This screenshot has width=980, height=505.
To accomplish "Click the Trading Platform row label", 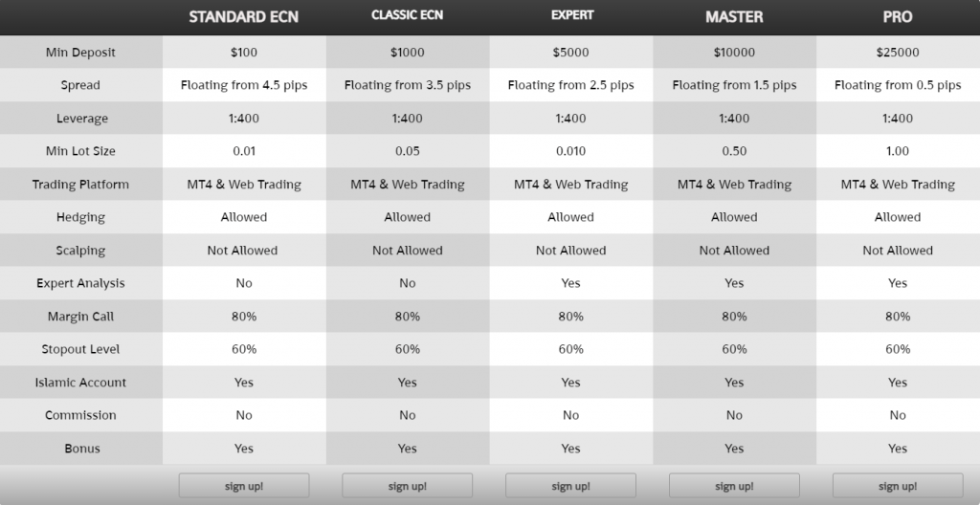I will pos(80,185).
